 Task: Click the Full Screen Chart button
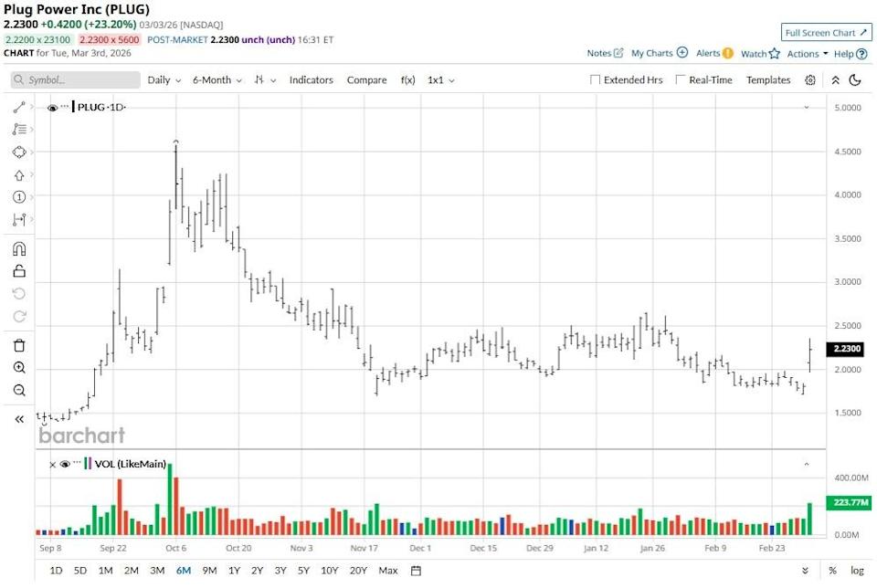tap(825, 32)
